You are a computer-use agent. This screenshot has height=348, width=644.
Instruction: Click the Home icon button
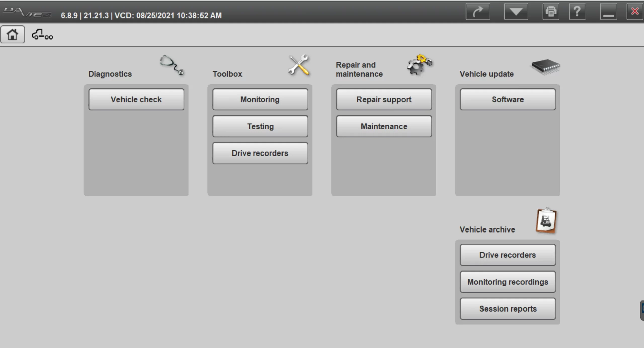[12, 34]
